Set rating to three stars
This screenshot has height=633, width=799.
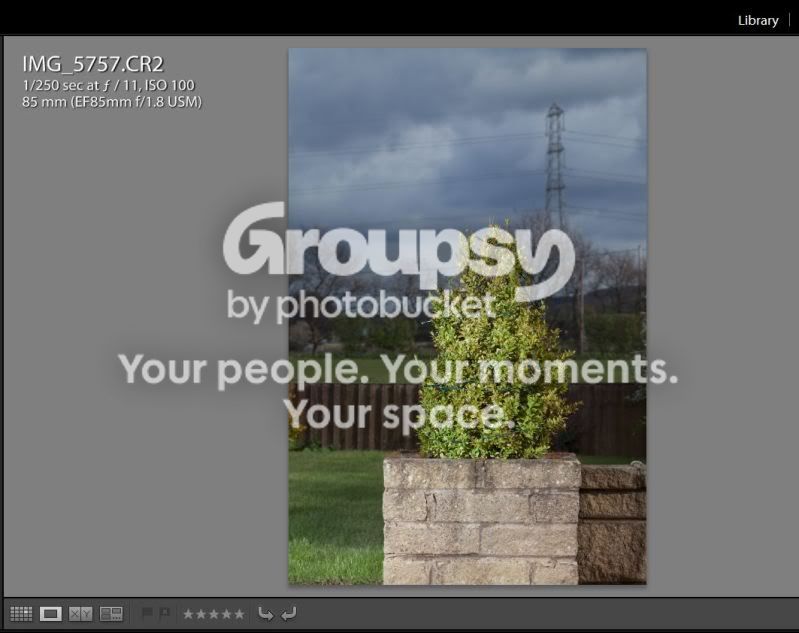pos(214,614)
